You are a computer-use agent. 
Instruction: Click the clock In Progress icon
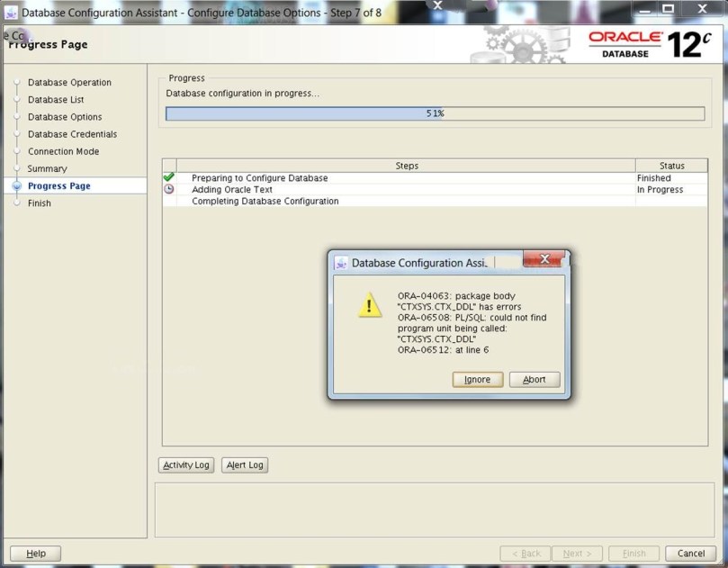coord(169,189)
